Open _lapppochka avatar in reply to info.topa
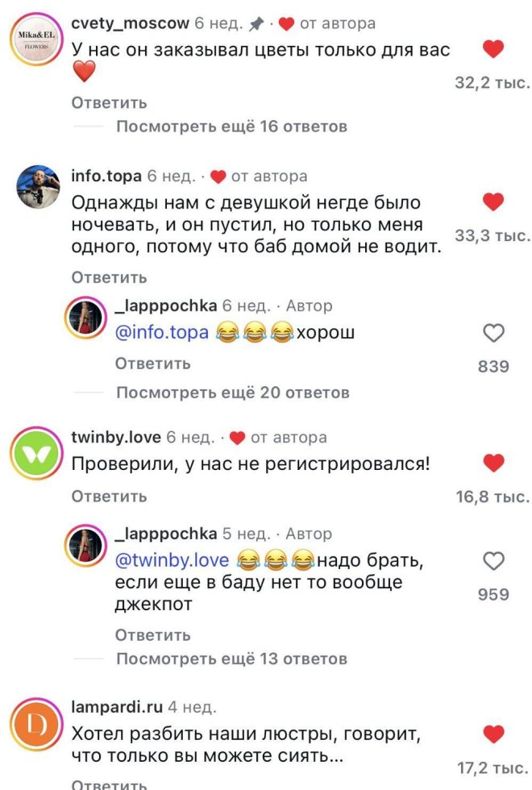 pyautogui.click(x=86, y=319)
